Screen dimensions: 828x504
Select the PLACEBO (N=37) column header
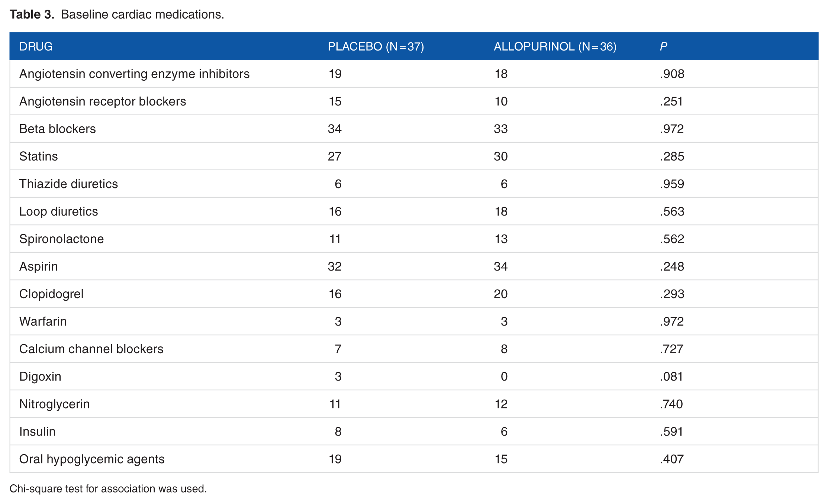pyautogui.click(x=376, y=46)
